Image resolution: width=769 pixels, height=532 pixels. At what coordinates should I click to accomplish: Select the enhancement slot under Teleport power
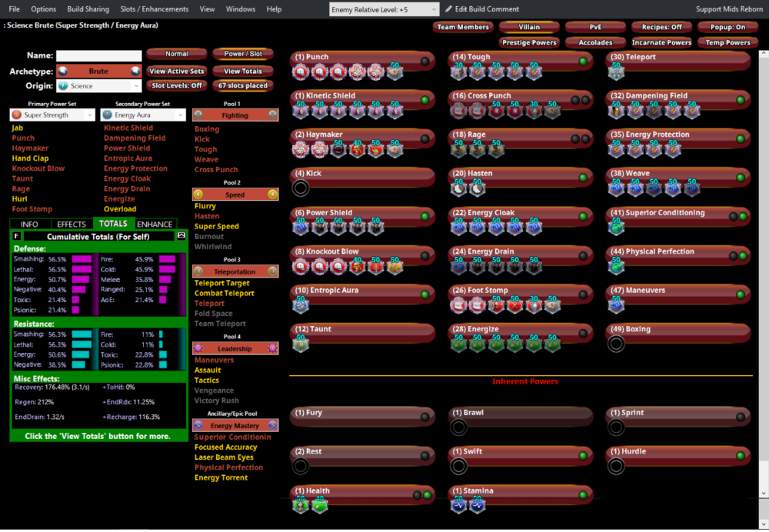(617, 71)
